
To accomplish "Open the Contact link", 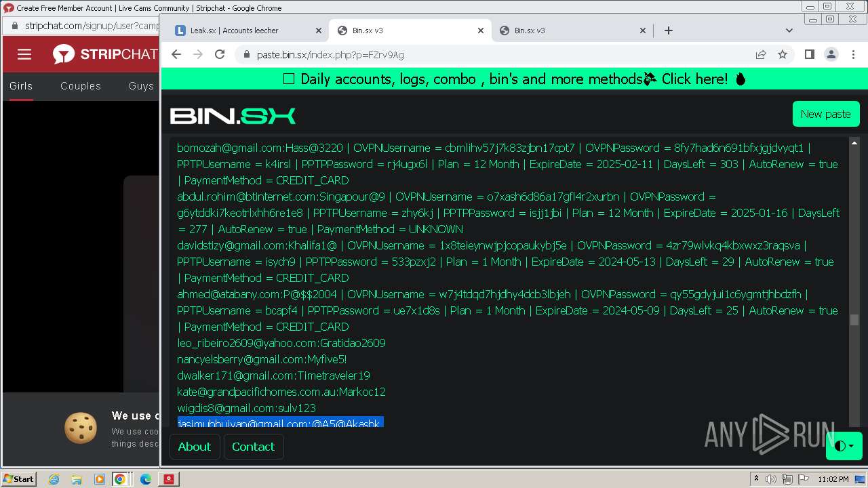I will coord(253,447).
